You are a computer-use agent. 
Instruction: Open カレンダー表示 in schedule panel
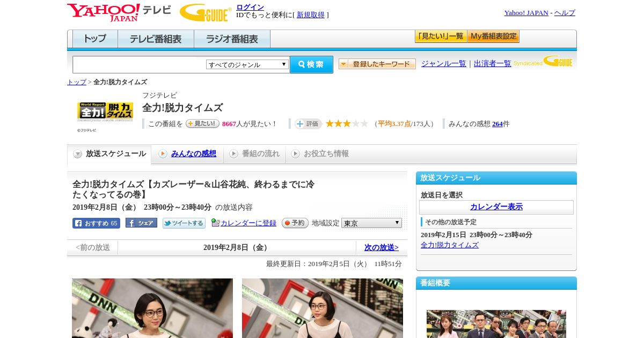tap(496, 207)
